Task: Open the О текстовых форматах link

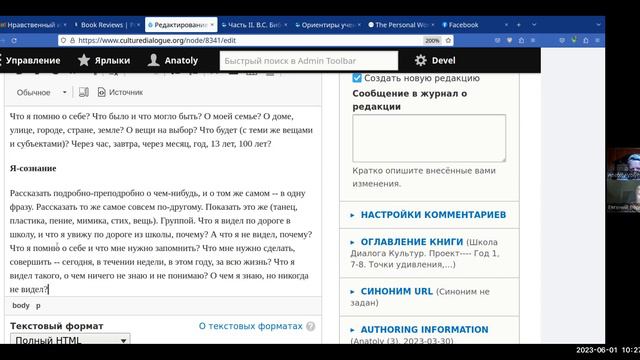Action: 250,326
